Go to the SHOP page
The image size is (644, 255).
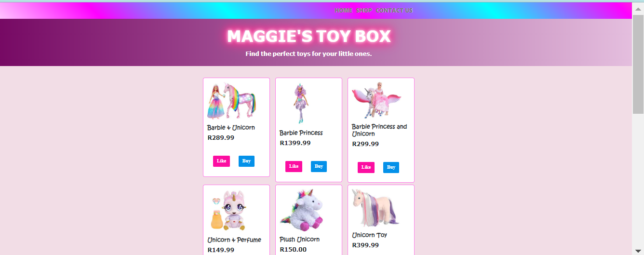click(x=364, y=11)
